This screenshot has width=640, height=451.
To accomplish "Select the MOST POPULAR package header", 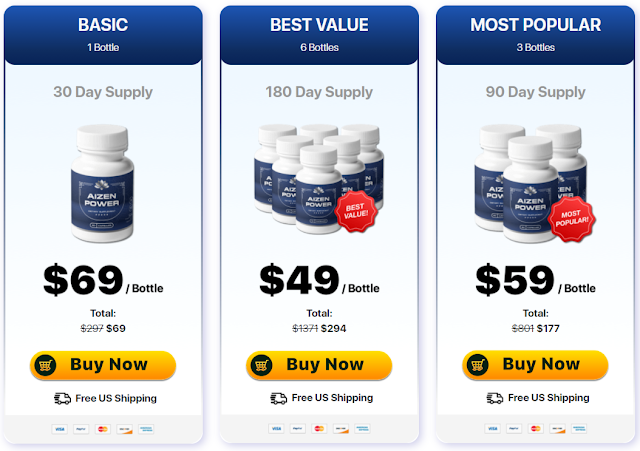I will (x=536, y=35).
